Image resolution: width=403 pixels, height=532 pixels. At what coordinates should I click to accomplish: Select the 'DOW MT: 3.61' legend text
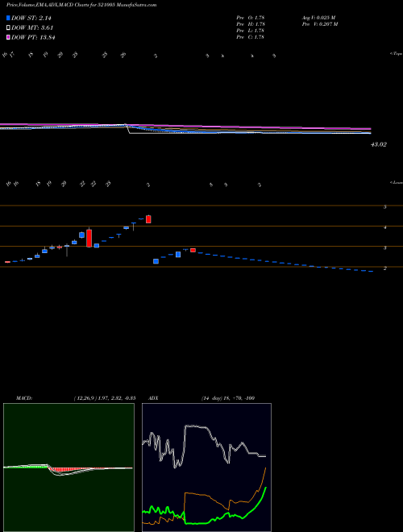32,28
